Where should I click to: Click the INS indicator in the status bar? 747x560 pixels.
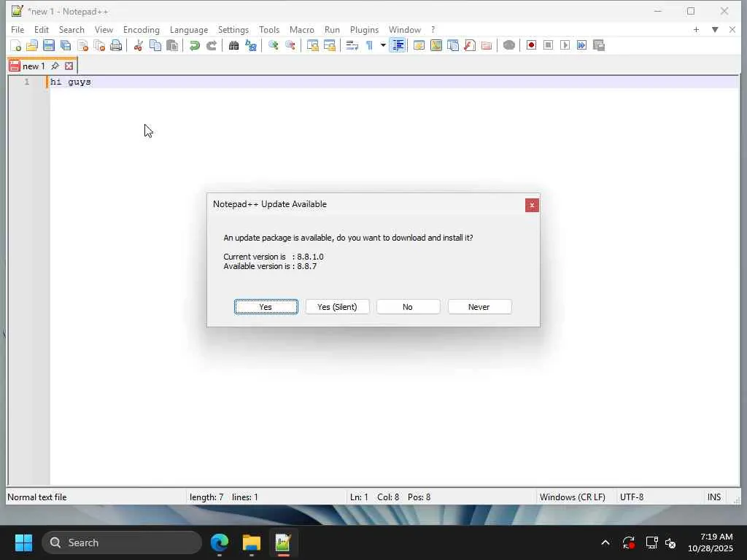[x=713, y=497]
